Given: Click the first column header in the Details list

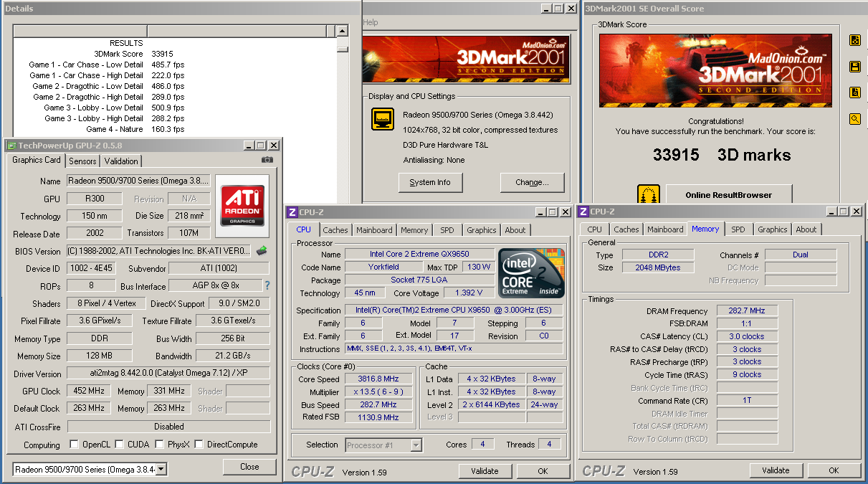Looking at the screenshot, I should [80, 31].
